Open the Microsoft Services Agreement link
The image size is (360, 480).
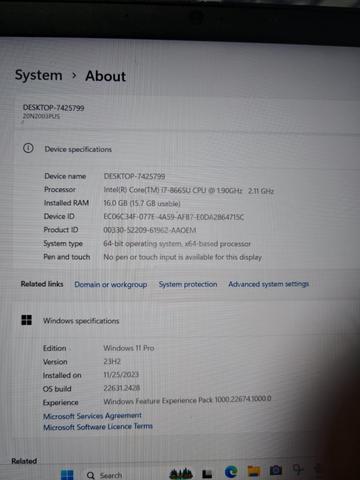92,416
